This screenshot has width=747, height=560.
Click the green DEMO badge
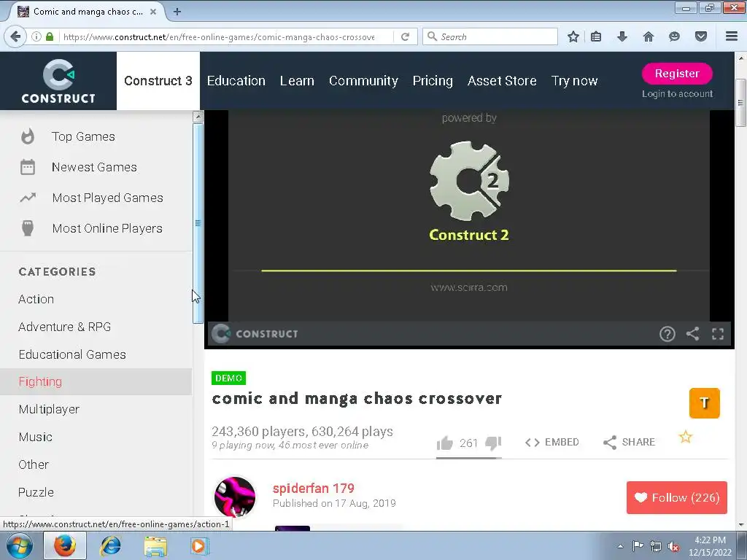[228, 378]
